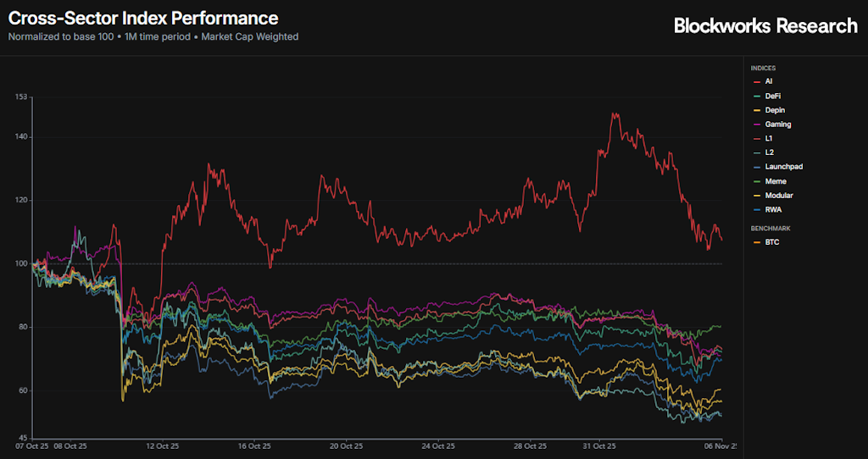The image size is (868, 459).
Task: Click the Blockworks Research logo
Action: pyautogui.click(x=765, y=26)
